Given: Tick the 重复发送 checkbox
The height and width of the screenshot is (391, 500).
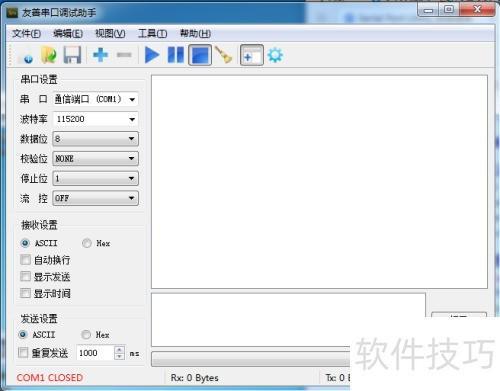Looking at the screenshot, I should click(23, 353).
